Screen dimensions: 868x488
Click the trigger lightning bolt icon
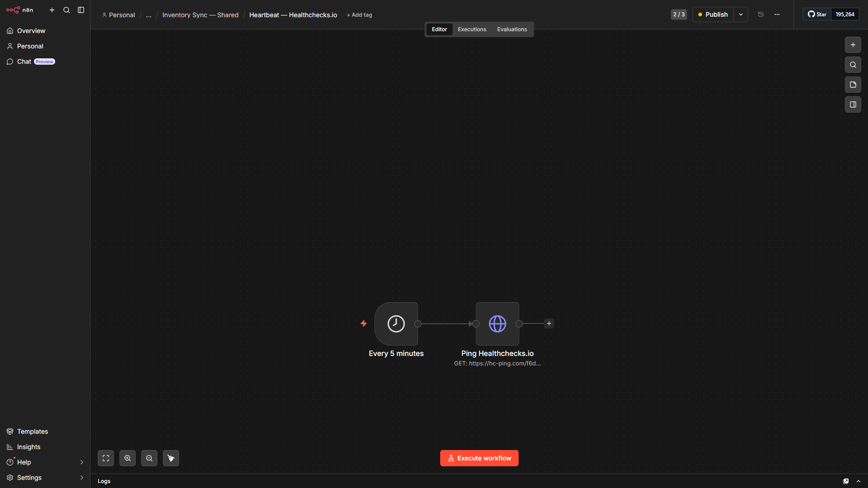[364, 323]
